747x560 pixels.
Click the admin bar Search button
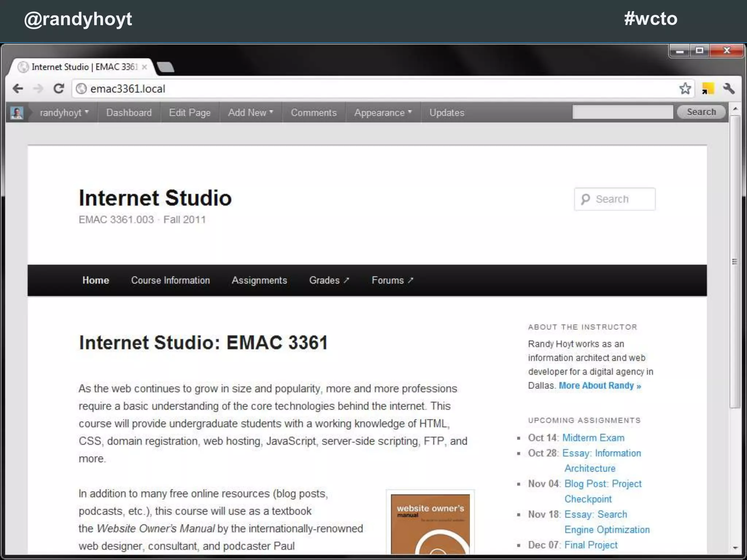click(701, 112)
